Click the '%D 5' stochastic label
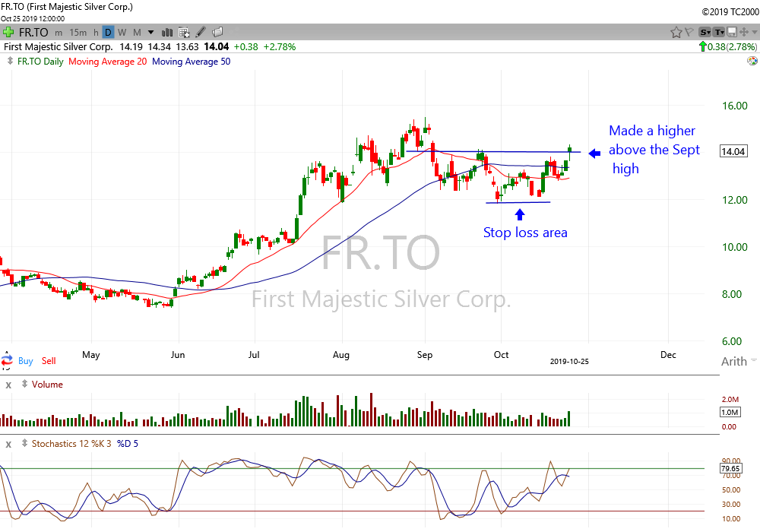The height and width of the screenshot is (532, 760). (x=128, y=443)
